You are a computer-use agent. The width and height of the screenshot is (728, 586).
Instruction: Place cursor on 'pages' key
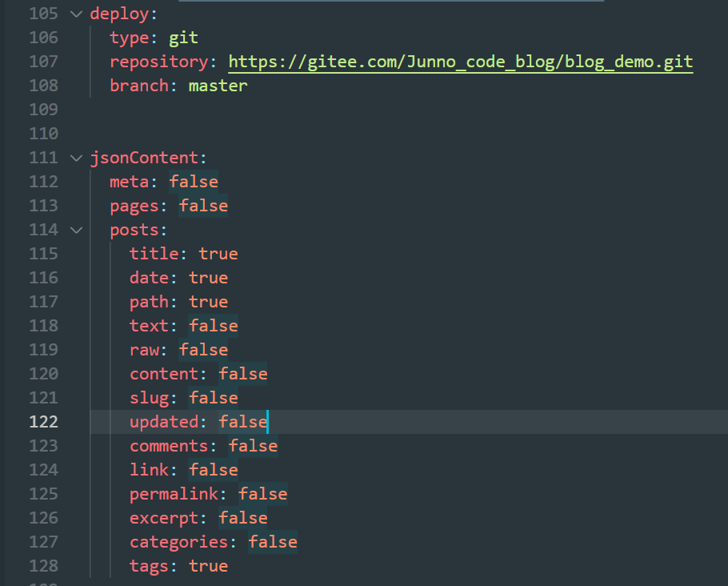tap(134, 206)
